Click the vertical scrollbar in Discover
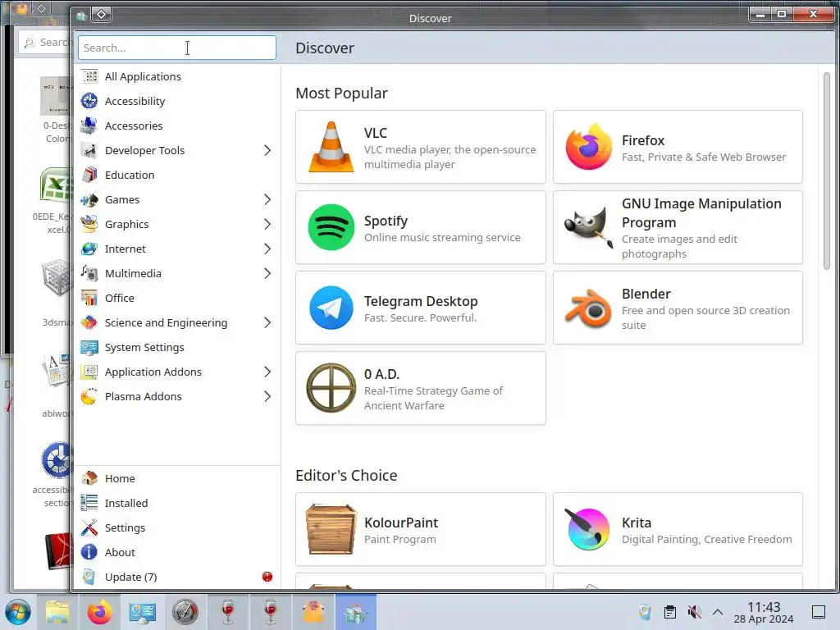This screenshot has height=630, width=840. pos(827,171)
